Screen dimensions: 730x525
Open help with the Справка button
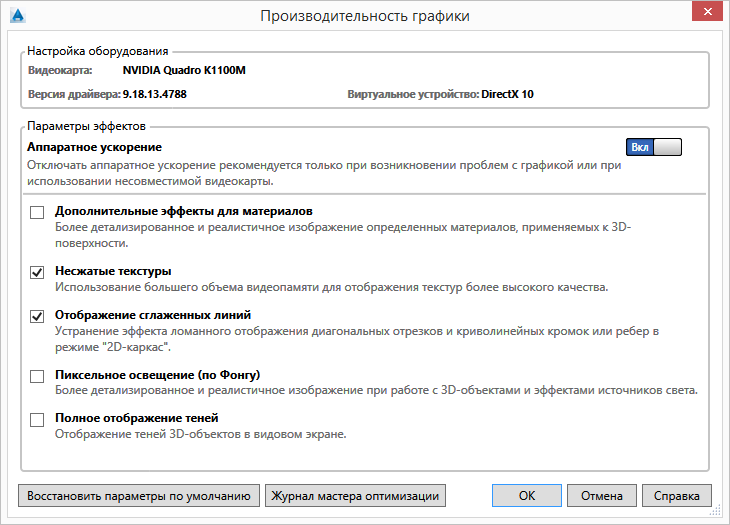(x=676, y=496)
